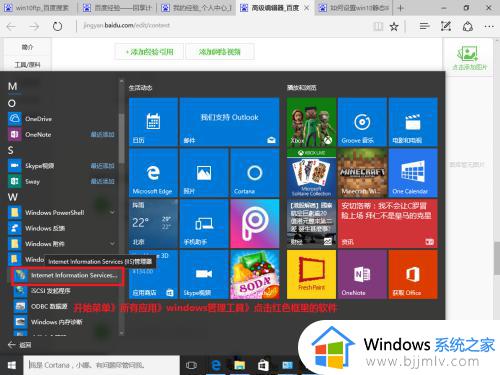The width and height of the screenshot is (500, 375).
Task: Open the Xbox tile
Action: click(311, 122)
